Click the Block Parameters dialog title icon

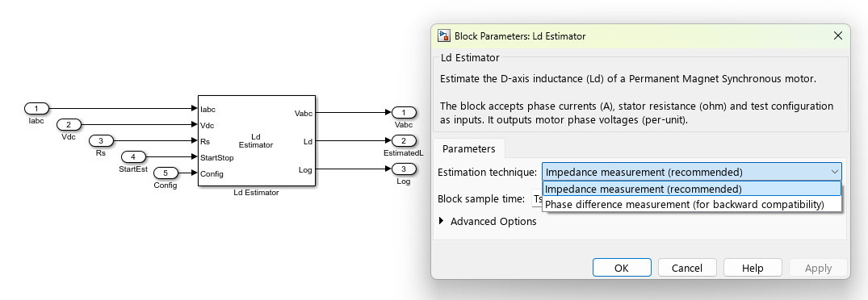(443, 36)
